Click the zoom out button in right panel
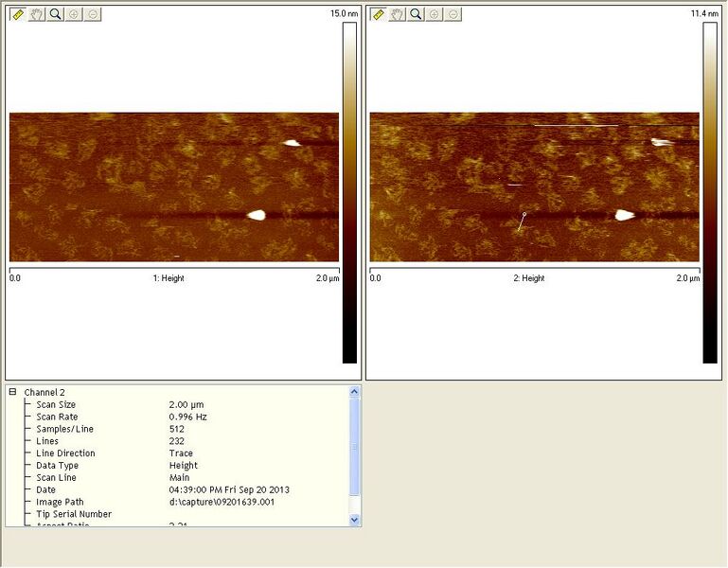This screenshot has height=568, width=728. click(453, 14)
